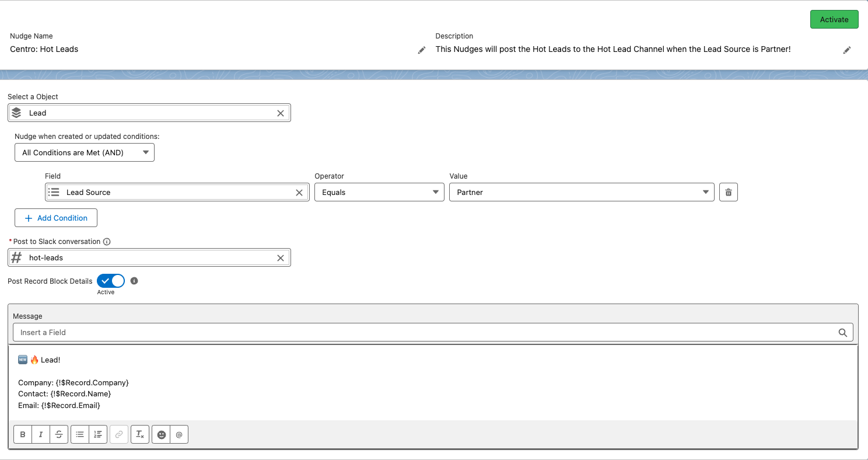Clear the Lead object selection
The height and width of the screenshot is (460, 868).
(x=281, y=113)
